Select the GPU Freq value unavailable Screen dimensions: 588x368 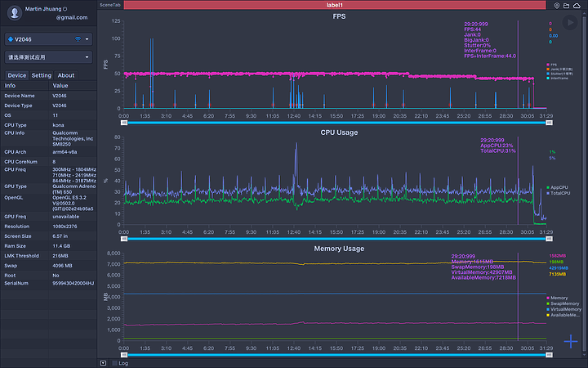click(65, 217)
